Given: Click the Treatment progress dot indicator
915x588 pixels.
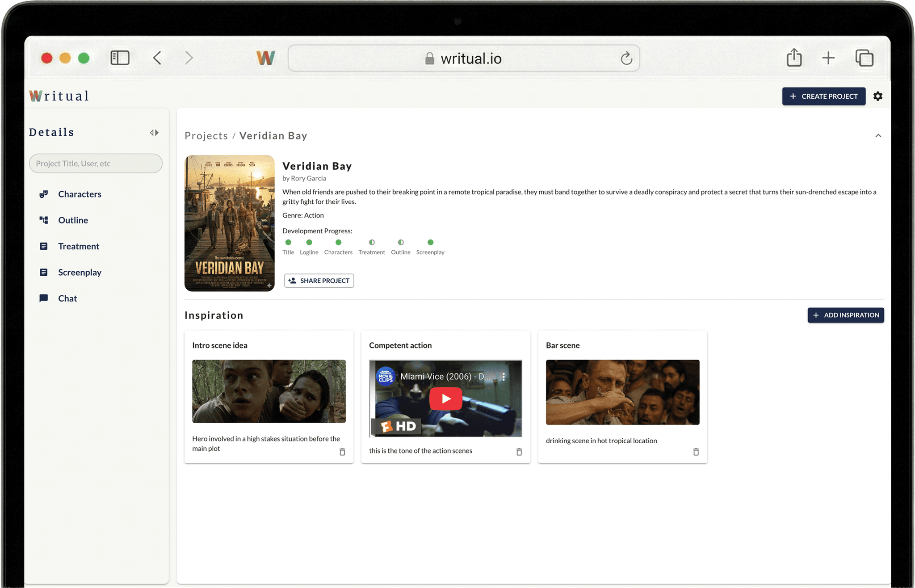Looking at the screenshot, I should coord(371,242).
